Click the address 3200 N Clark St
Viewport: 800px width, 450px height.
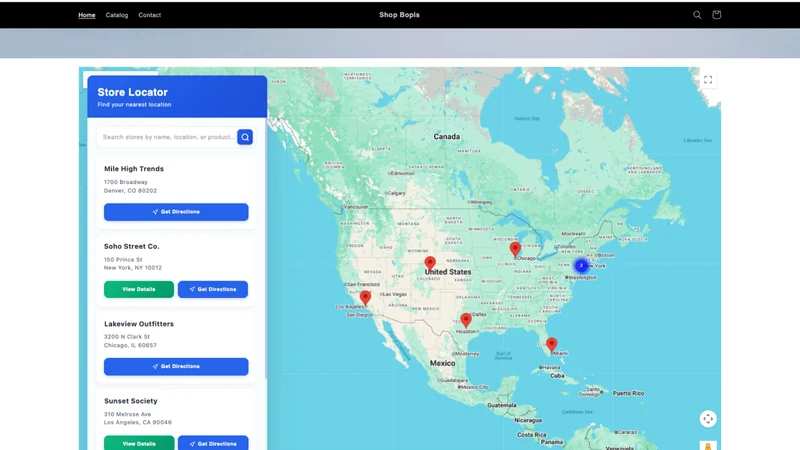pyautogui.click(x=127, y=337)
